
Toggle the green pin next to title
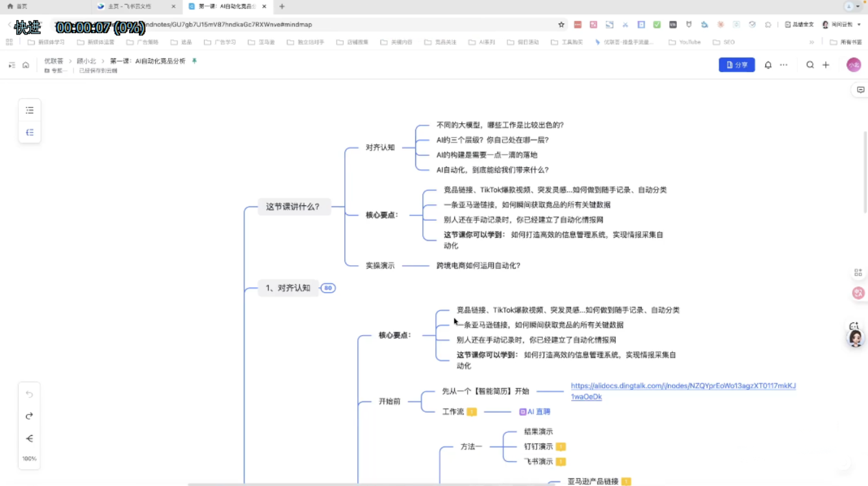(194, 61)
